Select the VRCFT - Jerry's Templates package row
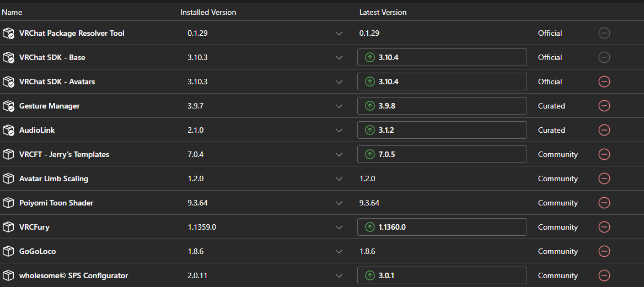Image resolution: width=644 pixels, height=287 pixels. 322,154
